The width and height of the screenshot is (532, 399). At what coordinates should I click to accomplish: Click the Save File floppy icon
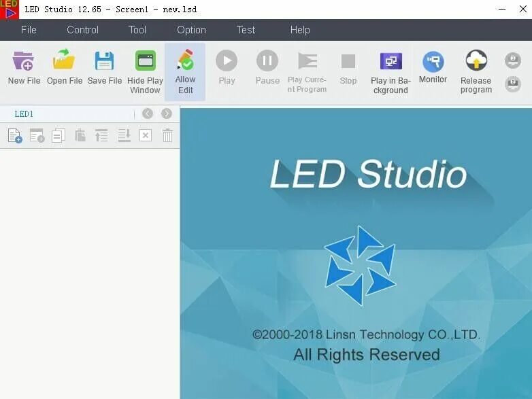[104, 60]
